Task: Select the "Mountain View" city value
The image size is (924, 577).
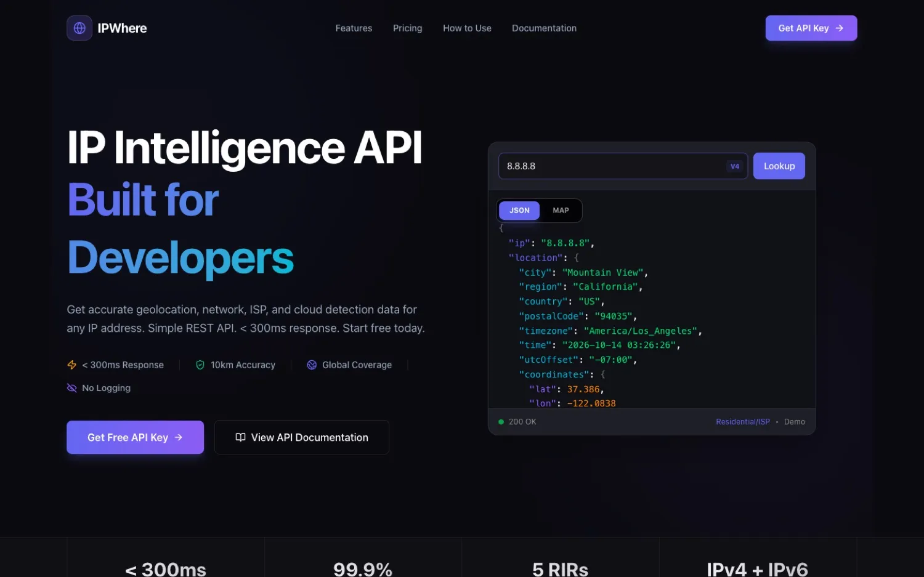Action: click(603, 272)
